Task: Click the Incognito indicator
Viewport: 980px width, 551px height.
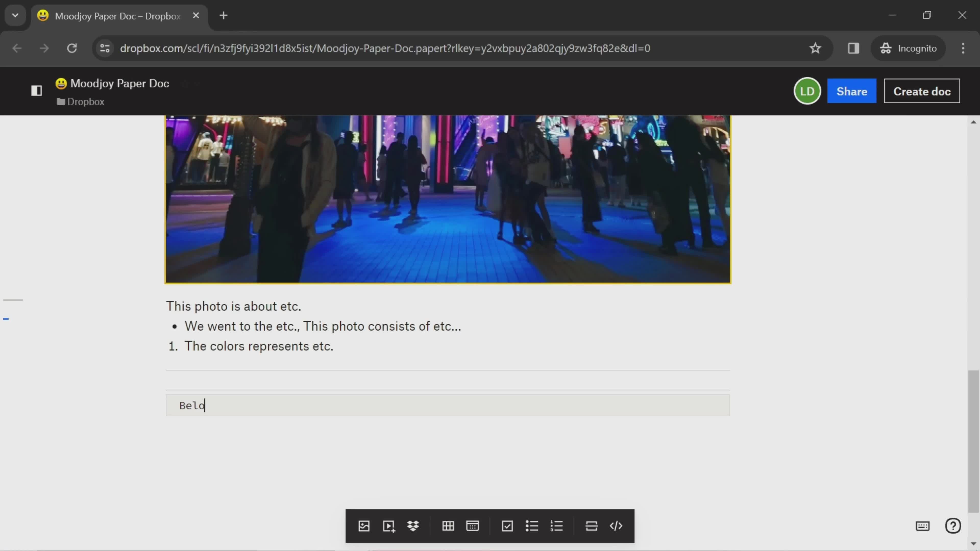Action: coord(908,48)
